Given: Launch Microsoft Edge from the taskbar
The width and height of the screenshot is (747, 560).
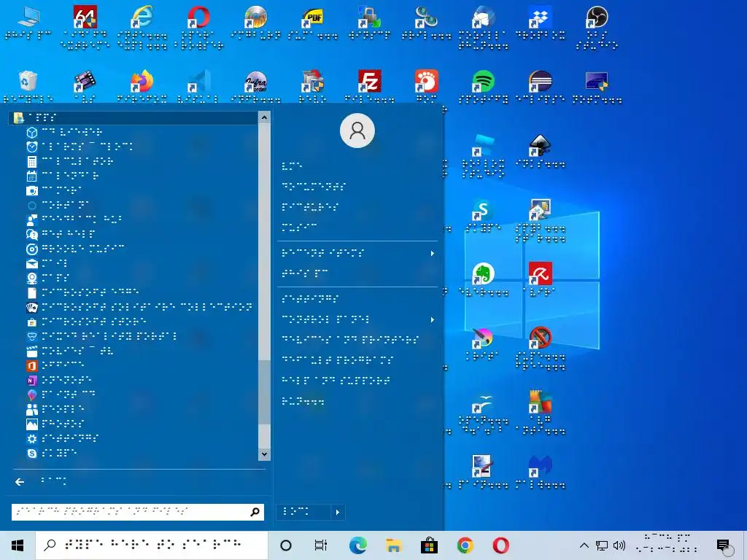Looking at the screenshot, I should coord(357,545).
